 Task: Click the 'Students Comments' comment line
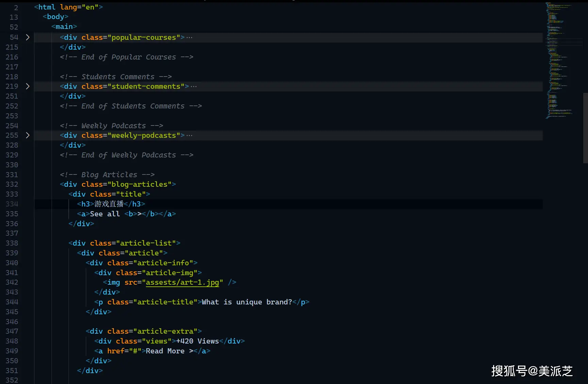116,77
